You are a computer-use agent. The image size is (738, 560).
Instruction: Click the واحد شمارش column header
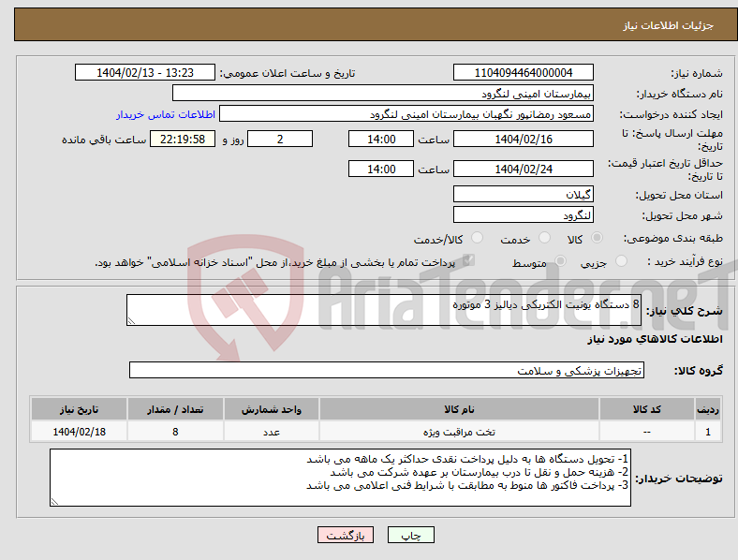click(272, 409)
